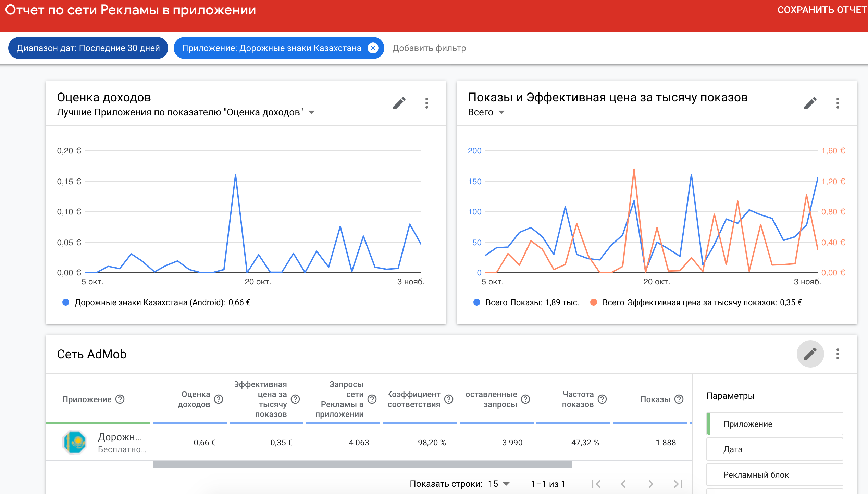Click the 0,35 € eCPM cell
Viewport: 868px width, 494px height.
tap(282, 443)
